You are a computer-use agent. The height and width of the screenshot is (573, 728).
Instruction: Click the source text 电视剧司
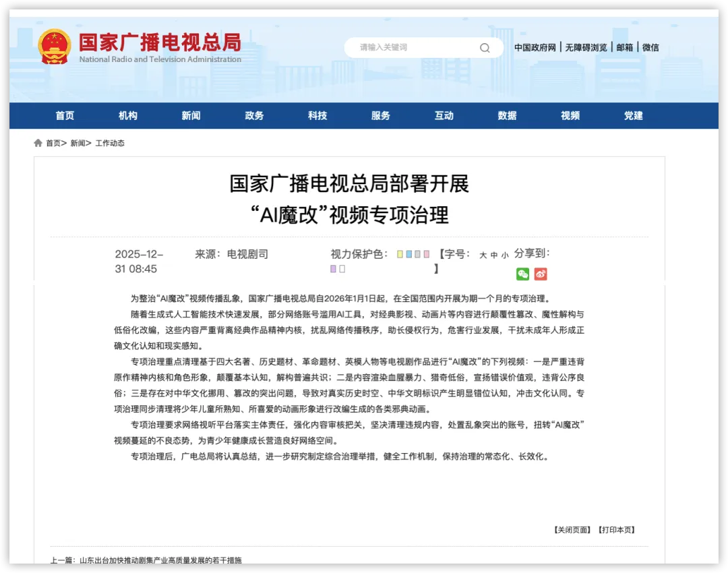point(247,254)
